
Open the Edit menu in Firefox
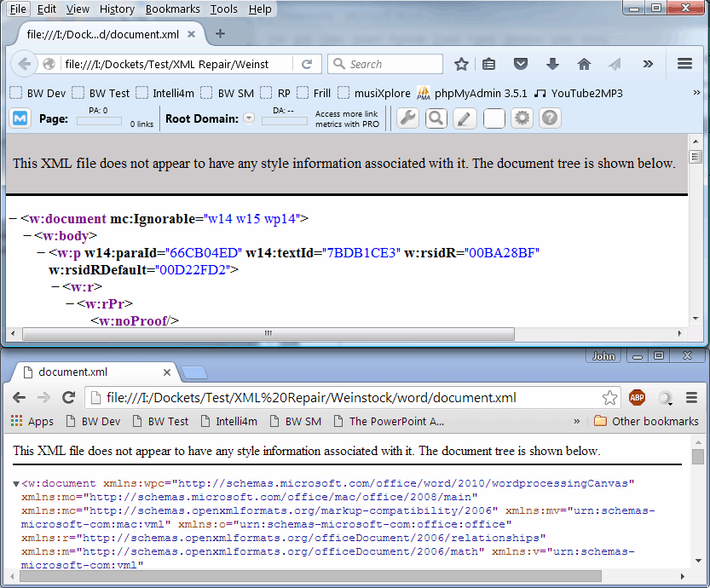coord(47,9)
